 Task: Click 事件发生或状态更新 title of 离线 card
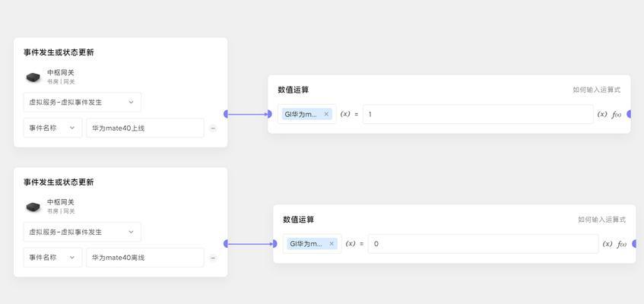[59, 182]
